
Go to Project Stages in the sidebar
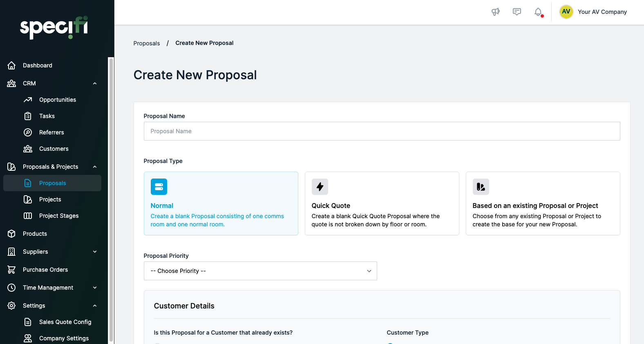click(x=59, y=216)
